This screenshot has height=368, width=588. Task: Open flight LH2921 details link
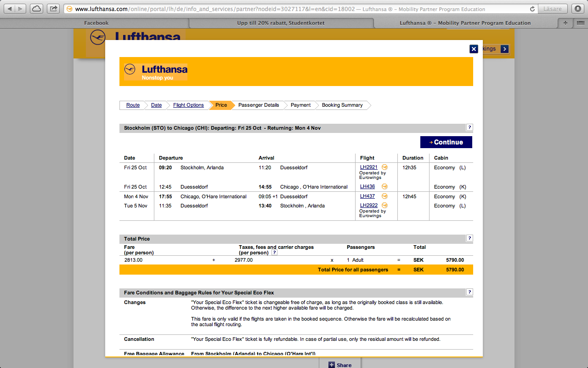(x=368, y=167)
